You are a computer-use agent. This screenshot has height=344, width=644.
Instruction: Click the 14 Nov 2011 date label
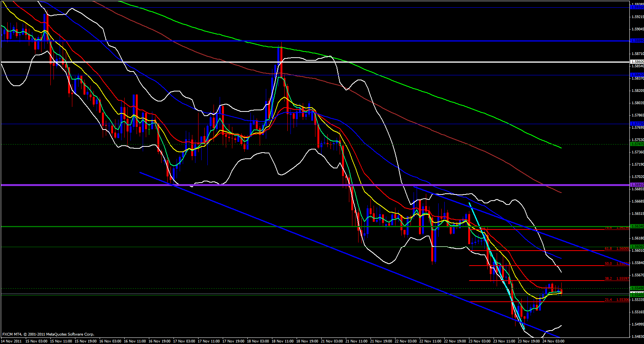point(12,341)
